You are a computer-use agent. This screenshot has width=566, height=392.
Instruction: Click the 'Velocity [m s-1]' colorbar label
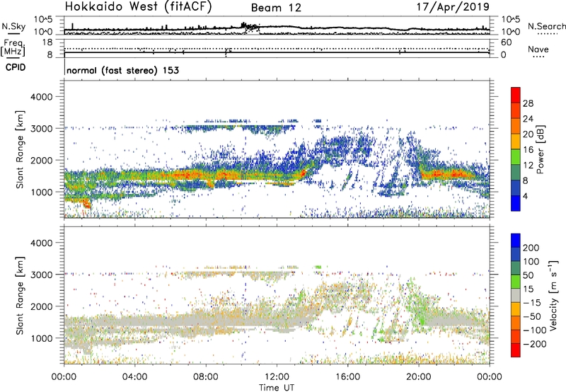tap(553, 294)
